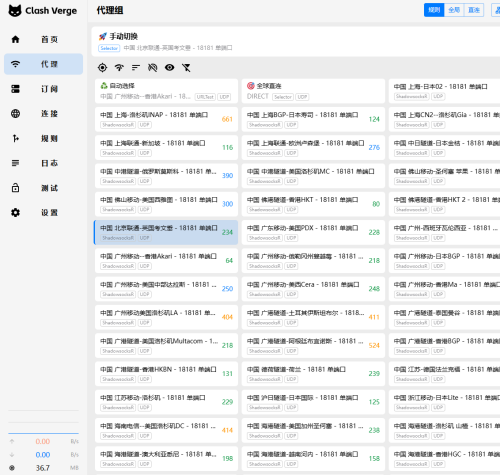Change sort order with sort-lines icon
Screen dimensions: 500x475
pyautogui.click(x=136, y=68)
